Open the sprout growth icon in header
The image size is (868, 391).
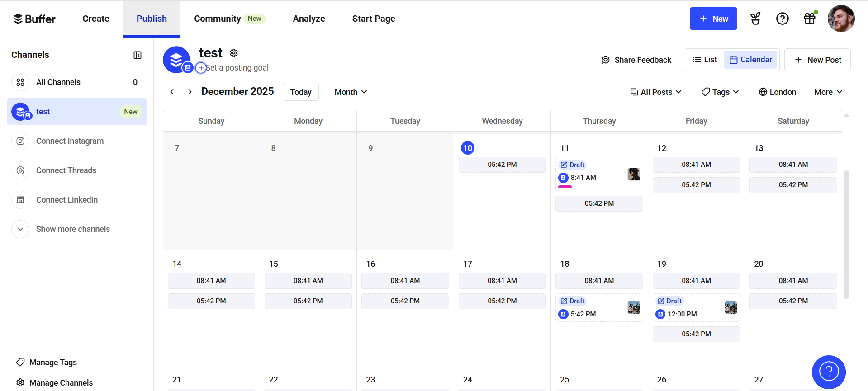[755, 19]
